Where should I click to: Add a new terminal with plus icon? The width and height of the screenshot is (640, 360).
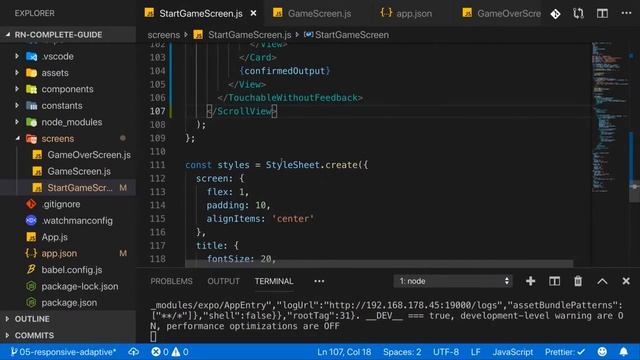tap(530, 281)
